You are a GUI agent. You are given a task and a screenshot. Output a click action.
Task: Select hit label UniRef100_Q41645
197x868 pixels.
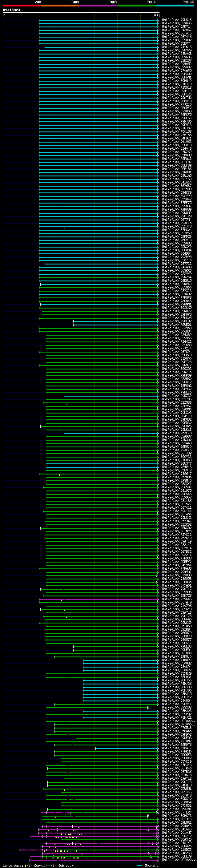click(x=177, y=829)
